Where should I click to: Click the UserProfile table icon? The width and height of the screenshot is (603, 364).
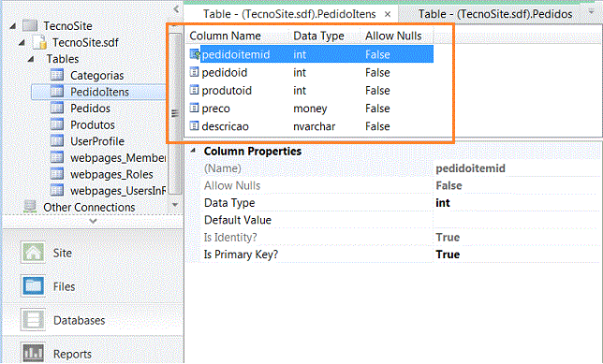(x=57, y=141)
